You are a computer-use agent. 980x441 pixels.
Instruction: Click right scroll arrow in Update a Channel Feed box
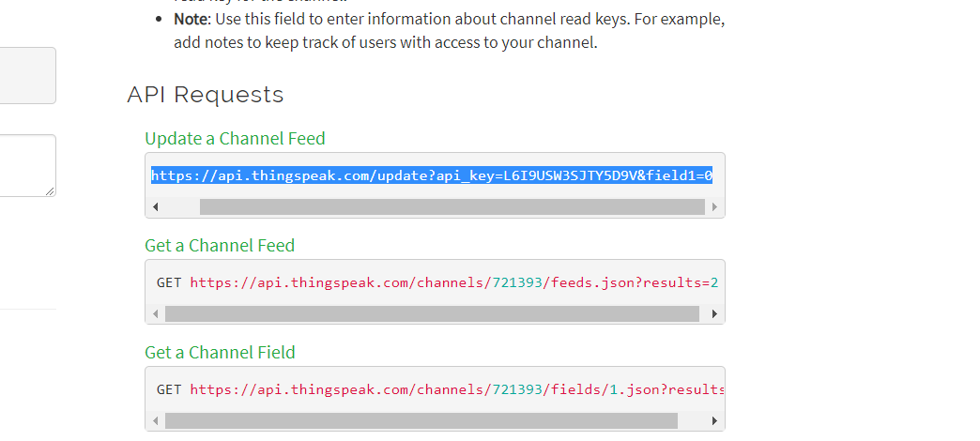(x=714, y=206)
